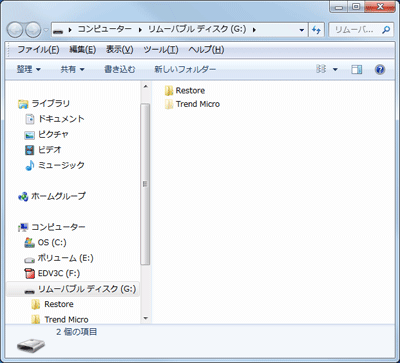Viewport: 400px width, 363px height.
Task: Click the removable drive icon in the details pane
Action: pos(31,346)
